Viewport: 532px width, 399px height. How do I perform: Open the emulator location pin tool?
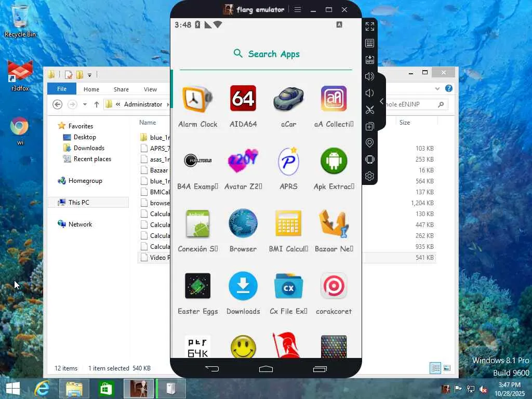pos(370,142)
